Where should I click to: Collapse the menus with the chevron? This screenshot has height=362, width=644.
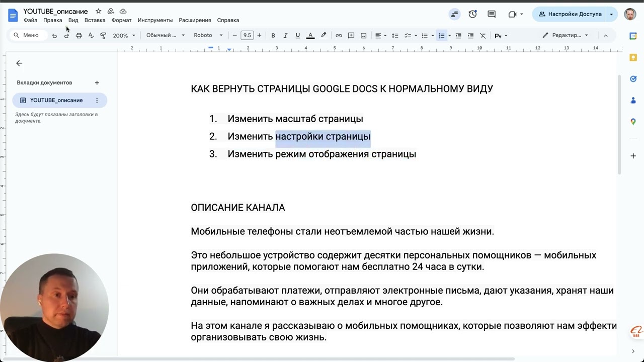(x=605, y=36)
